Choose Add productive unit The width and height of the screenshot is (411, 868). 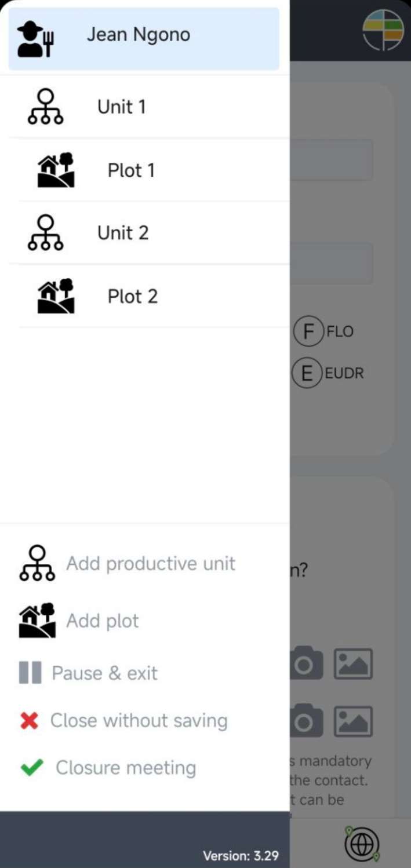150,564
